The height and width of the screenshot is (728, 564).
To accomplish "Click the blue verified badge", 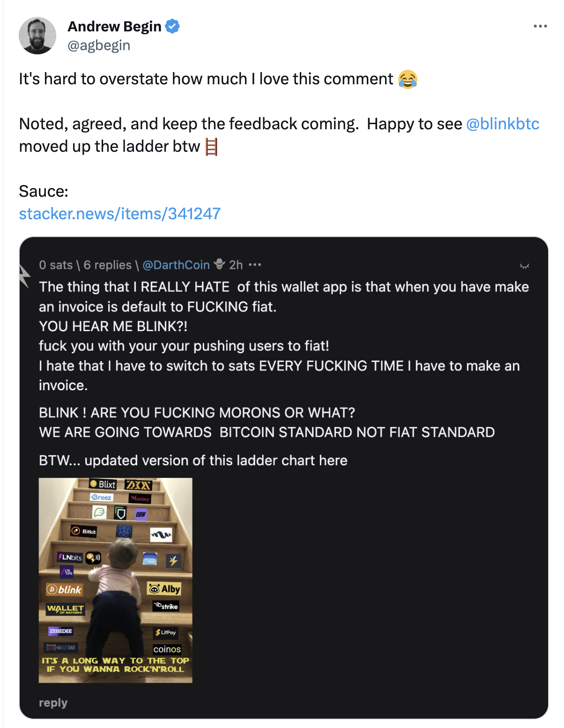I will tap(173, 26).
